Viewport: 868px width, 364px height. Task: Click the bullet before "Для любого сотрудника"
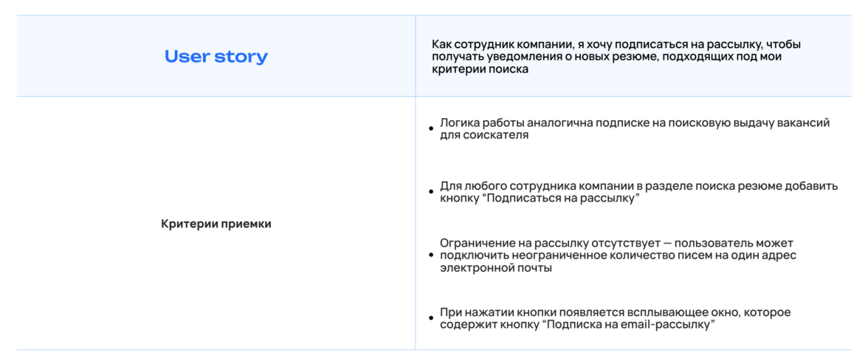431,192
